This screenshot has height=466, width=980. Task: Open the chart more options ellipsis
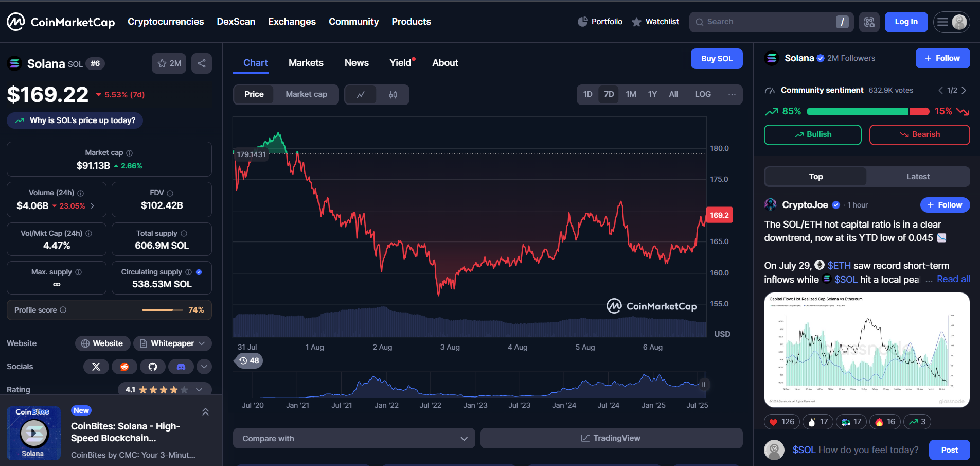pos(732,94)
